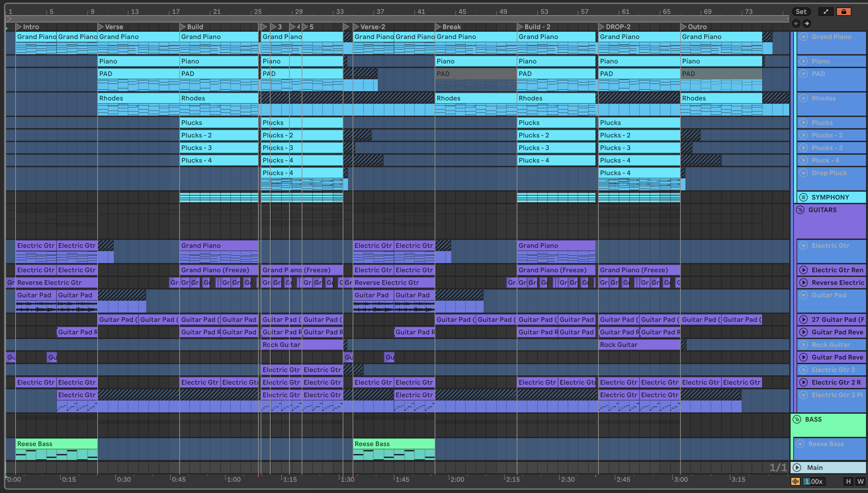Unfold the Electric Gtr Ren track
The height and width of the screenshot is (493, 868).
(x=803, y=270)
